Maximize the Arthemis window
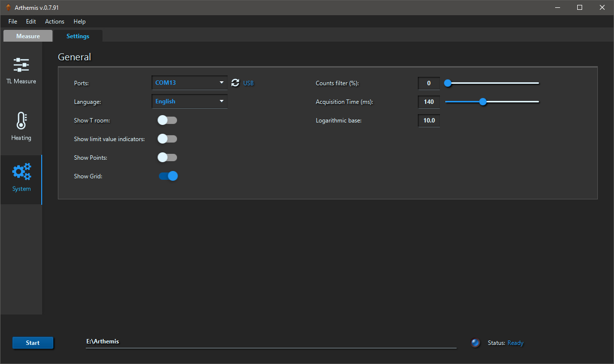This screenshot has width=614, height=364. (x=580, y=7)
